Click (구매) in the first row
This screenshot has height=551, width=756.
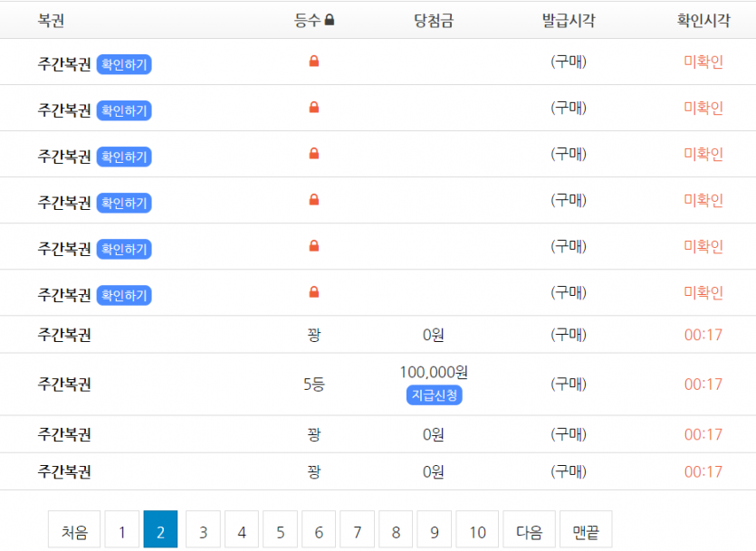(x=569, y=62)
